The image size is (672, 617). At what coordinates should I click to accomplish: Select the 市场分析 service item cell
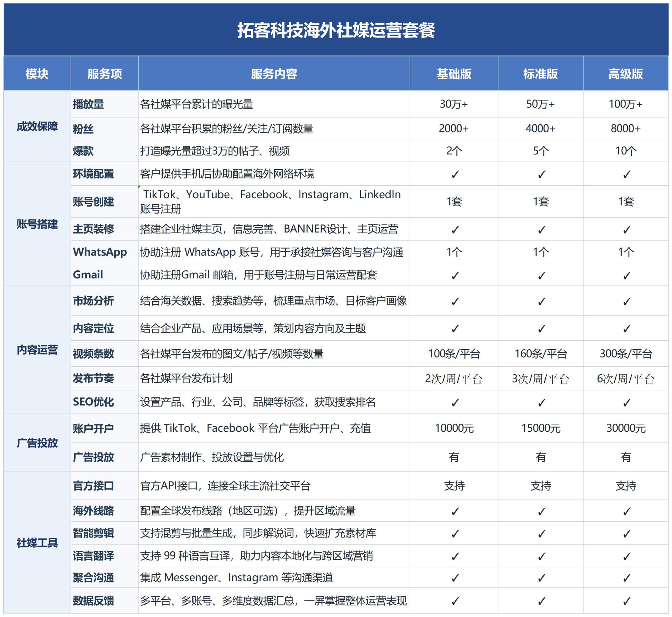(x=105, y=301)
